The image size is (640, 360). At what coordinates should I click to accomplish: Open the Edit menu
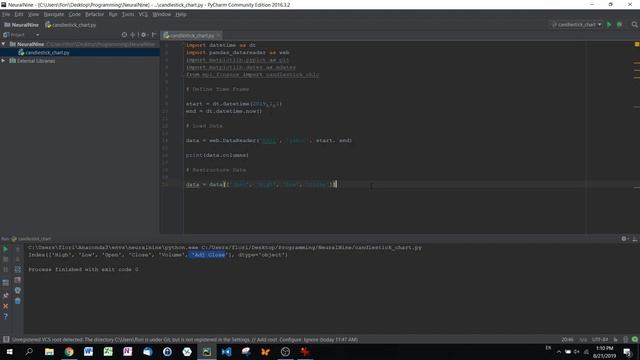tap(19, 14)
